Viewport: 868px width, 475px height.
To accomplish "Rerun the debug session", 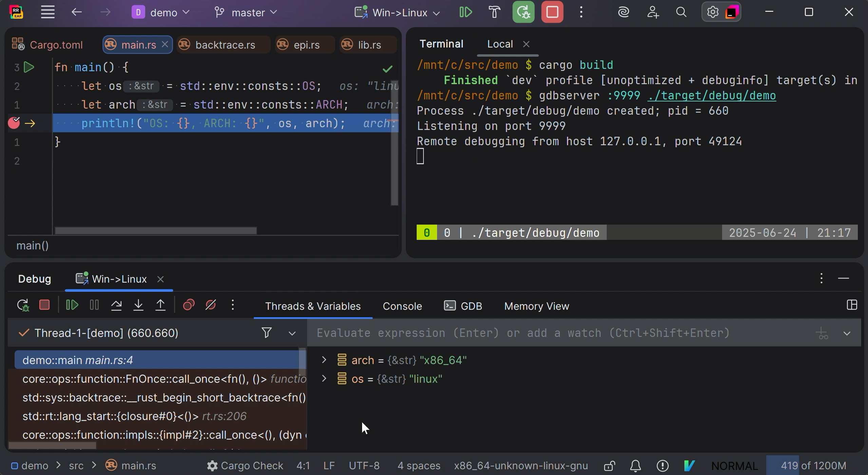I will [x=23, y=305].
